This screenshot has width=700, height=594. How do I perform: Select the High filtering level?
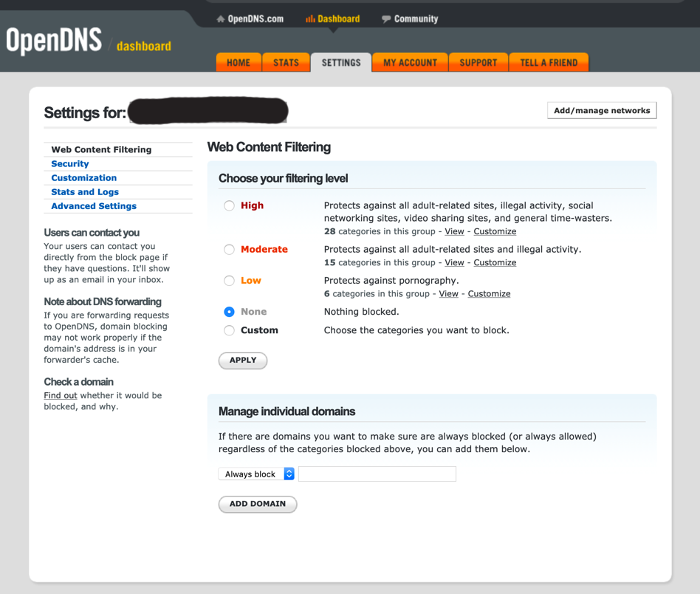tap(229, 205)
